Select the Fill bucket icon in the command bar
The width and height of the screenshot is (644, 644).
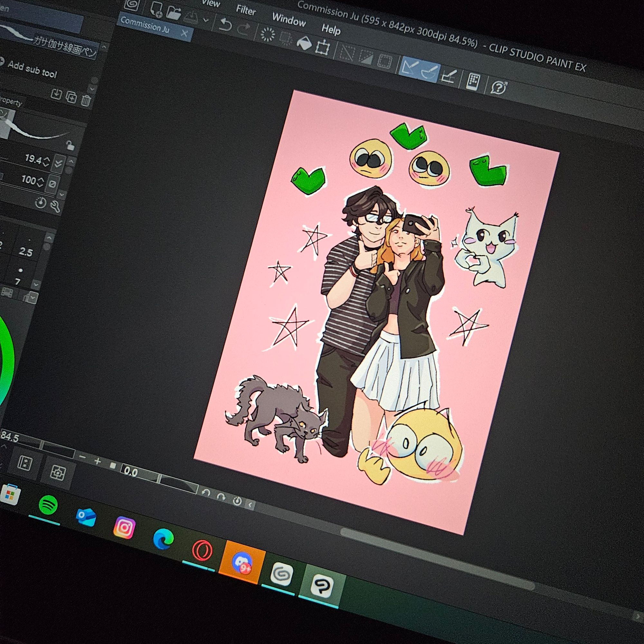point(304,43)
